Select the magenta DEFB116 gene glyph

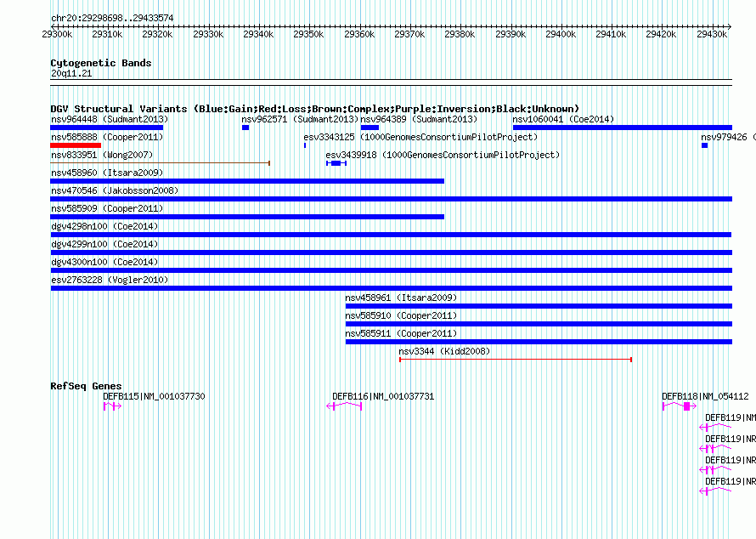point(344,406)
